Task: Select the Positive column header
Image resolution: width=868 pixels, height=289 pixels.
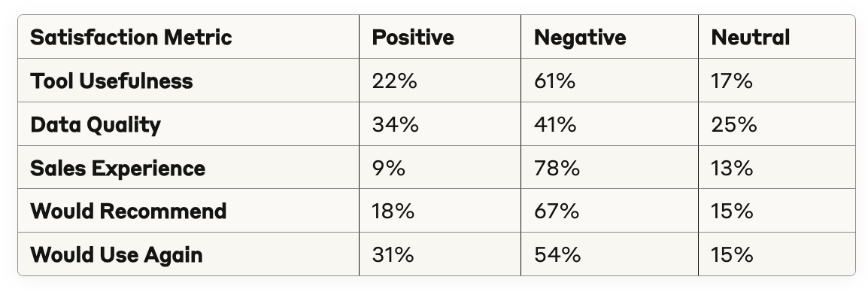Action: (413, 37)
